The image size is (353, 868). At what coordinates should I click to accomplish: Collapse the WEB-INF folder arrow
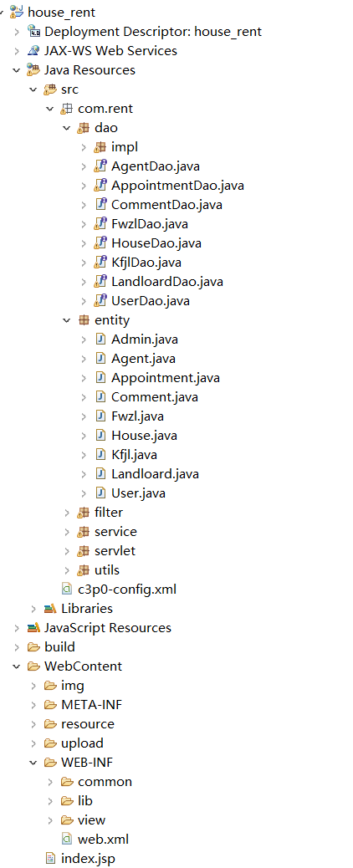click(33, 763)
